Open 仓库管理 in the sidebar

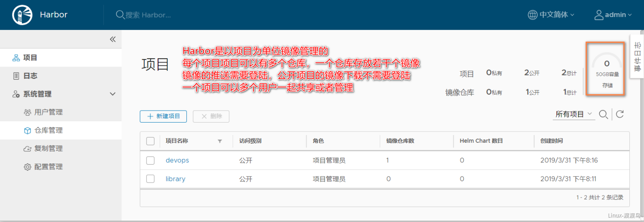(49, 130)
